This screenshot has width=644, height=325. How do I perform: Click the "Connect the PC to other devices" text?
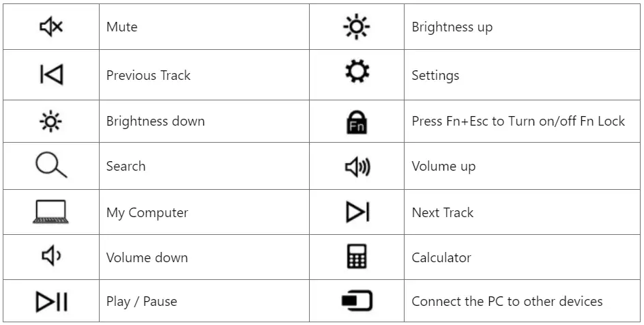(507, 301)
